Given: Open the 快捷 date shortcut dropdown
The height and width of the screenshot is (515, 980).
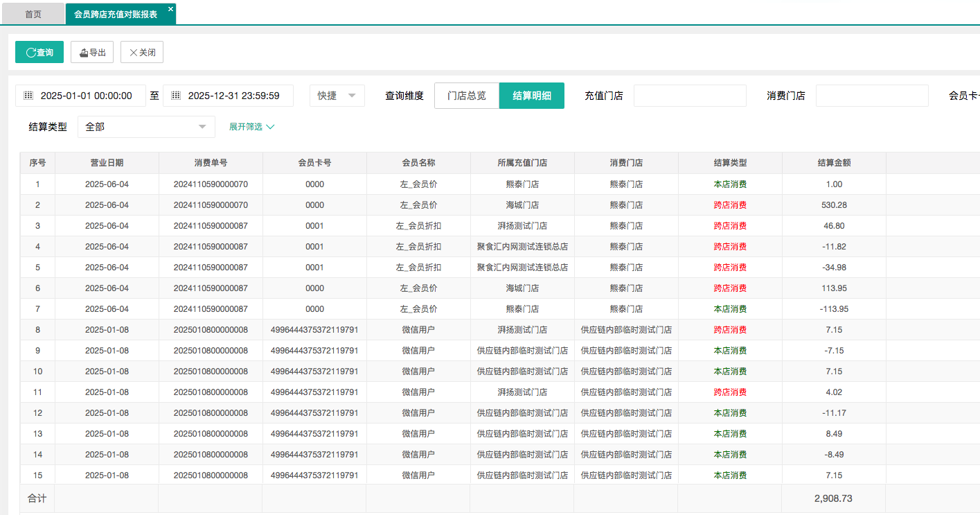Looking at the screenshot, I should click(x=337, y=96).
